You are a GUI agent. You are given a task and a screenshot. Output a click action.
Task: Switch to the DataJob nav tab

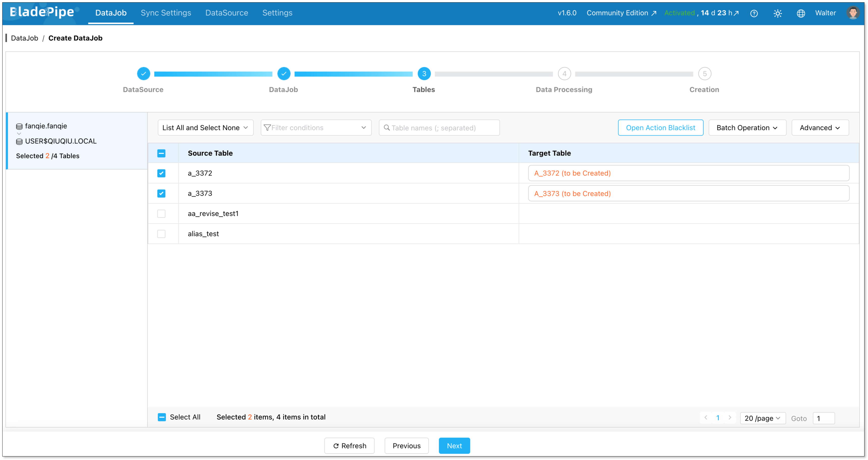coord(111,13)
